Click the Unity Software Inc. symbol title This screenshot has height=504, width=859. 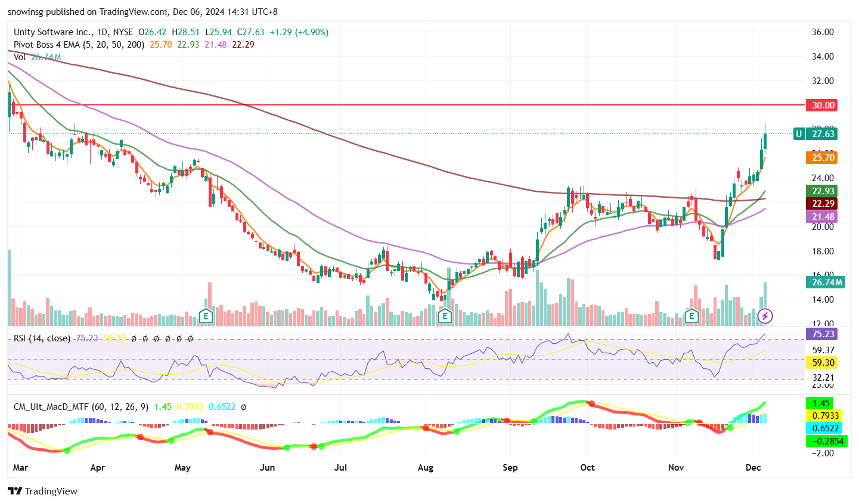click(52, 32)
